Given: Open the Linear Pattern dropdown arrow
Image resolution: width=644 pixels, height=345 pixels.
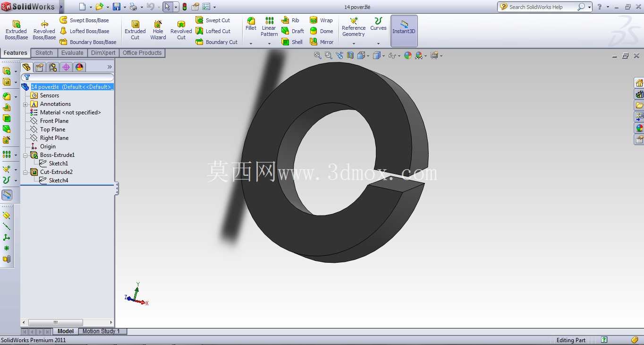Looking at the screenshot, I should click(269, 43).
